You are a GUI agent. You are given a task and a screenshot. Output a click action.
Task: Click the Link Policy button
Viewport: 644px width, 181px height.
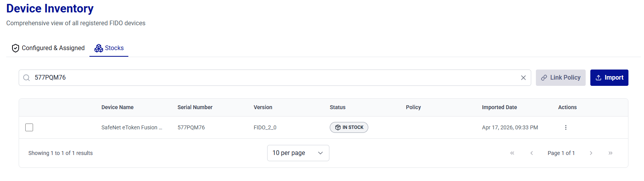pos(560,78)
